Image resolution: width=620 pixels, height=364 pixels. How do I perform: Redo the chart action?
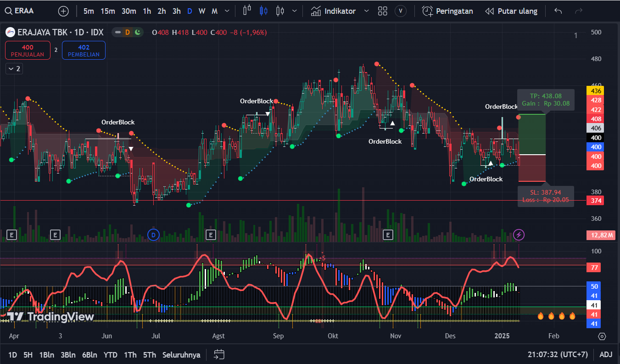coord(579,11)
